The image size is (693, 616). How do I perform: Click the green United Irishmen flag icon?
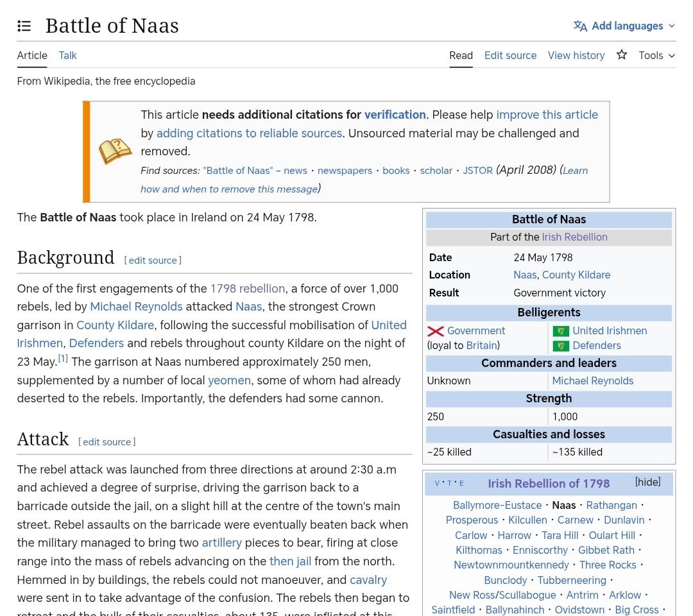[560, 331]
